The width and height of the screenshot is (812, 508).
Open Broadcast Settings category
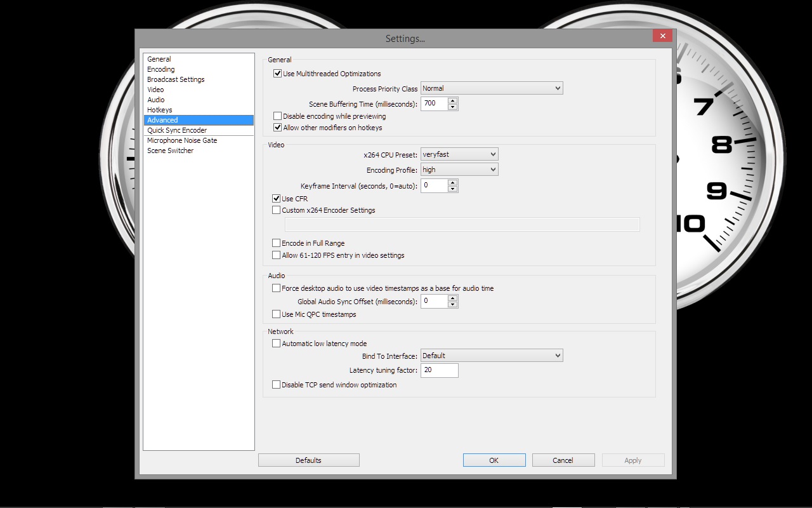[198, 79]
